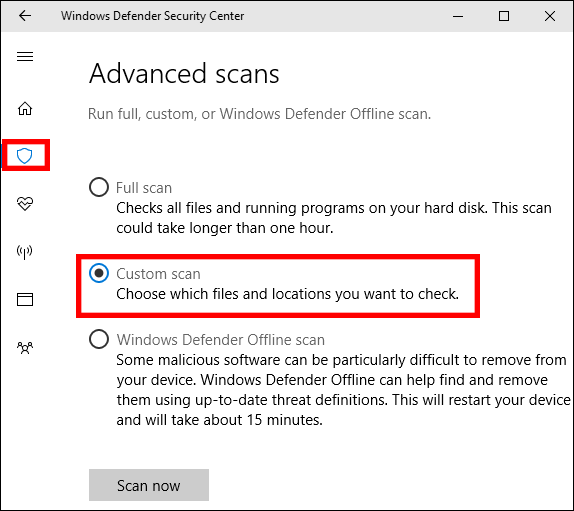Open Firewall & network protection antenna icon
Image resolution: width=574 pixels, height=511 pixels.
point(25,252)
